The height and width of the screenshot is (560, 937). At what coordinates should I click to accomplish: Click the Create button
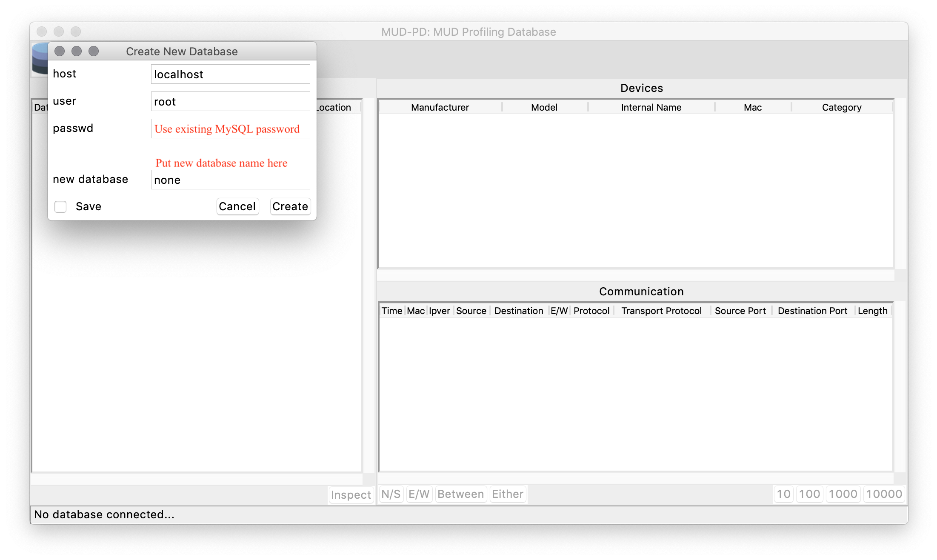290,207
